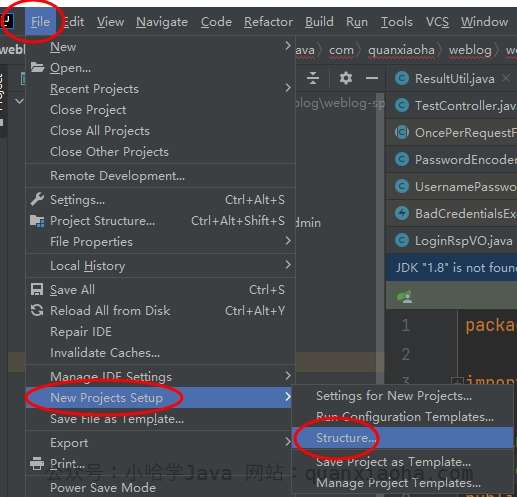Expand Manage IDE Settings submenu
Viewport: 517px width, 497px height.
(160, 377)
